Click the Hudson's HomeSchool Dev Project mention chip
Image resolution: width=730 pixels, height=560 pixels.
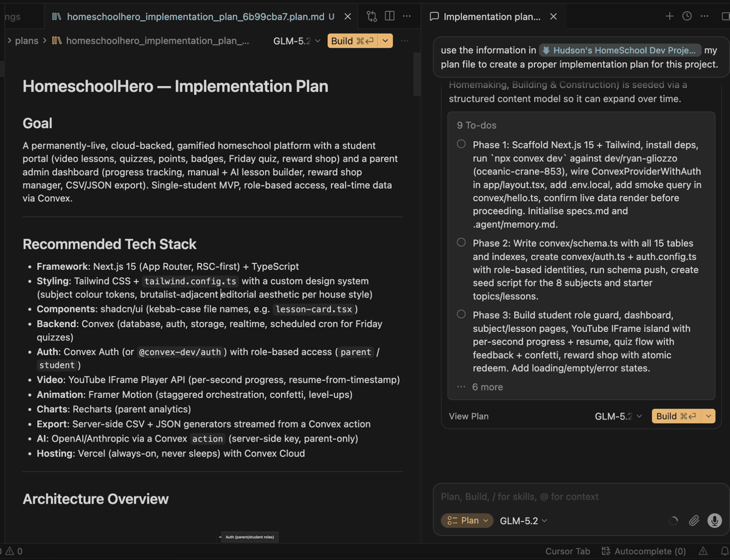[620, 50]
